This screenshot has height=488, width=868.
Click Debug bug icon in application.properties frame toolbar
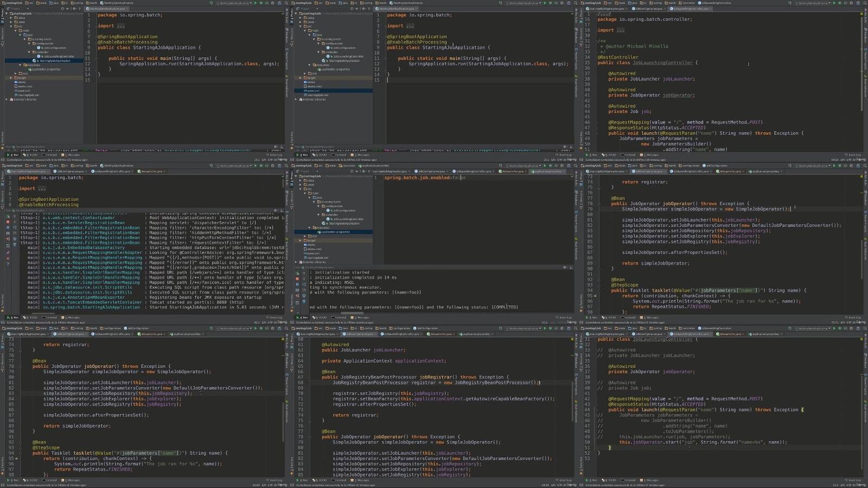point(551,166)
